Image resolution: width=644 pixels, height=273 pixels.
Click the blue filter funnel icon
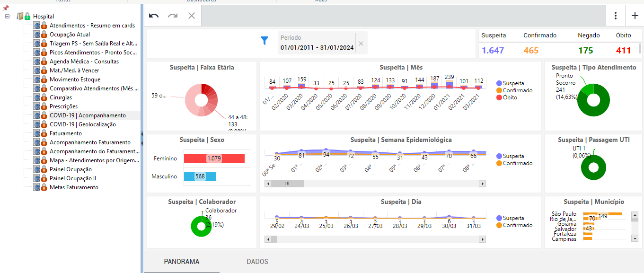click(x=265, y=41)
